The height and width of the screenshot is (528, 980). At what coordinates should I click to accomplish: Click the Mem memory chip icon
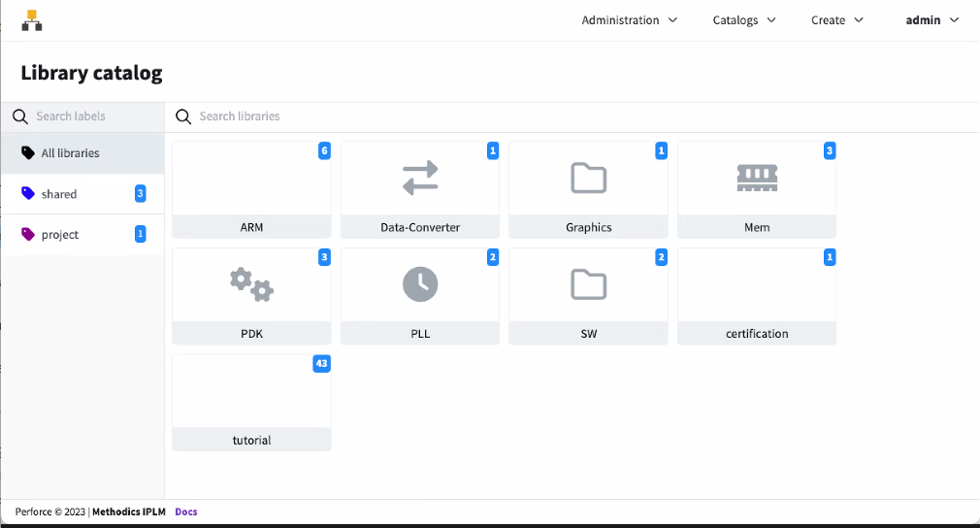tap(757, 177)
